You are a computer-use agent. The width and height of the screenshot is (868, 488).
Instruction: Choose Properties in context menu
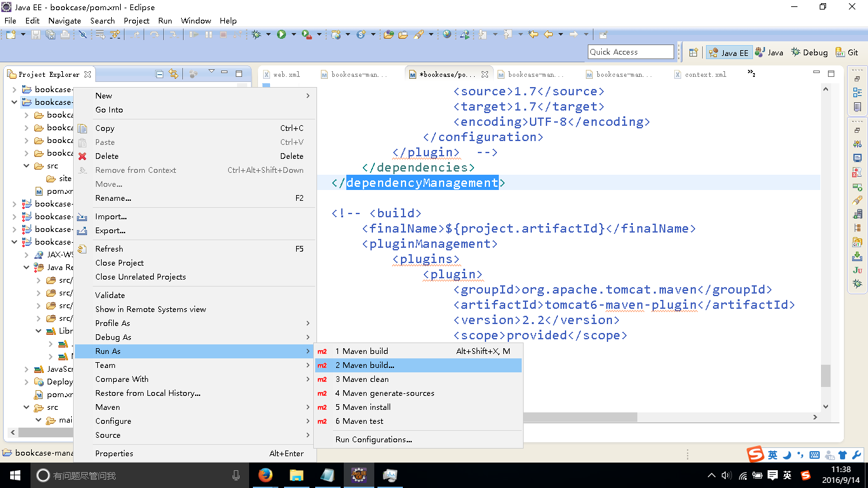[195, 454]
